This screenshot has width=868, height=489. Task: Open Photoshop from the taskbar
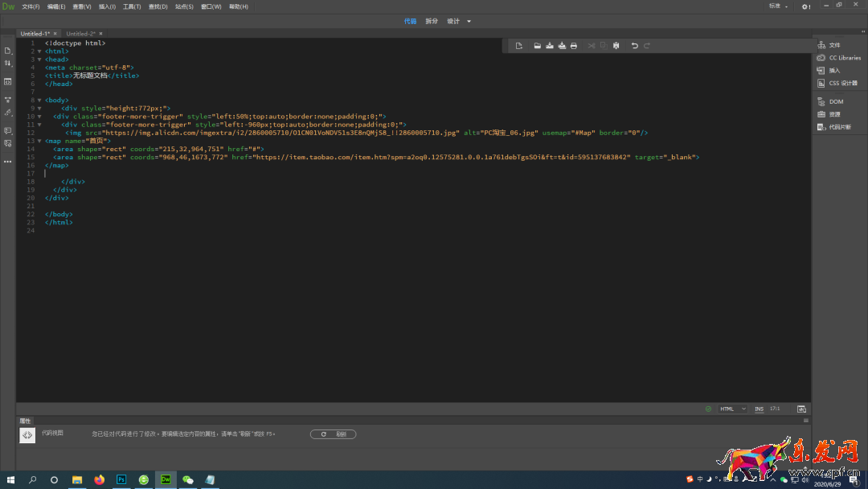click(x=121, y=479)
